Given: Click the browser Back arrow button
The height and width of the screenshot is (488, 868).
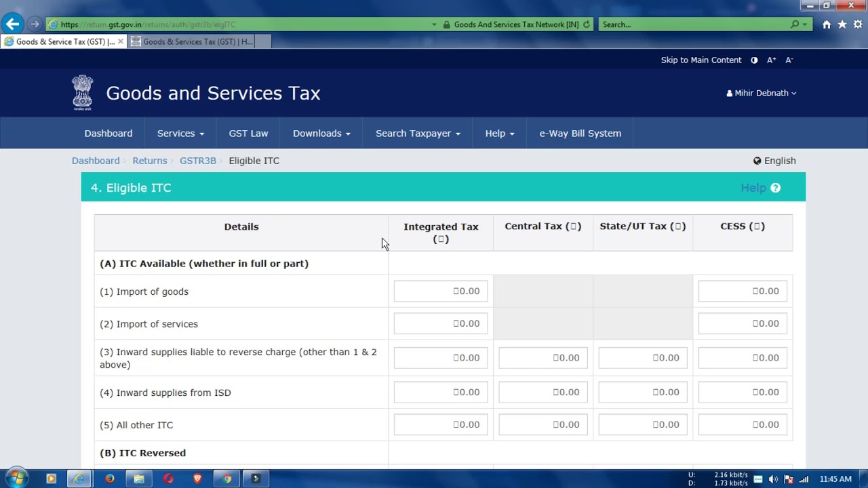Looking at the screenshot, I should point(12,24).
